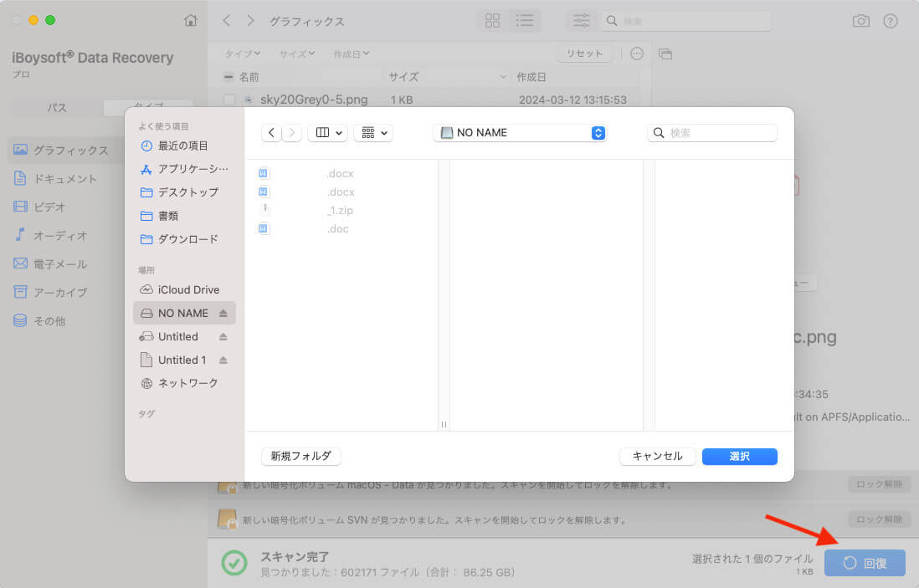The width and height of the screenshot is (919, 588).
Task: Switch to list view mode
Action: [x=525, y=21]
